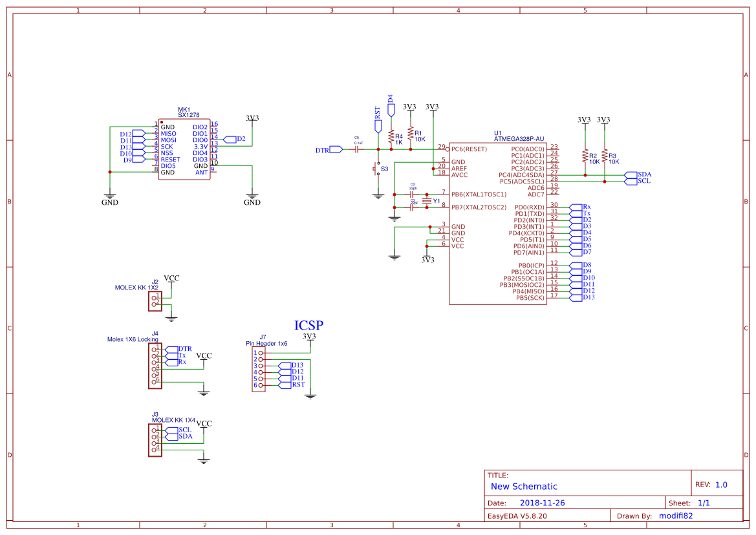Select capacitor C5 0.1uF
This screenshot has width=756, height=535.
[355, 148]
